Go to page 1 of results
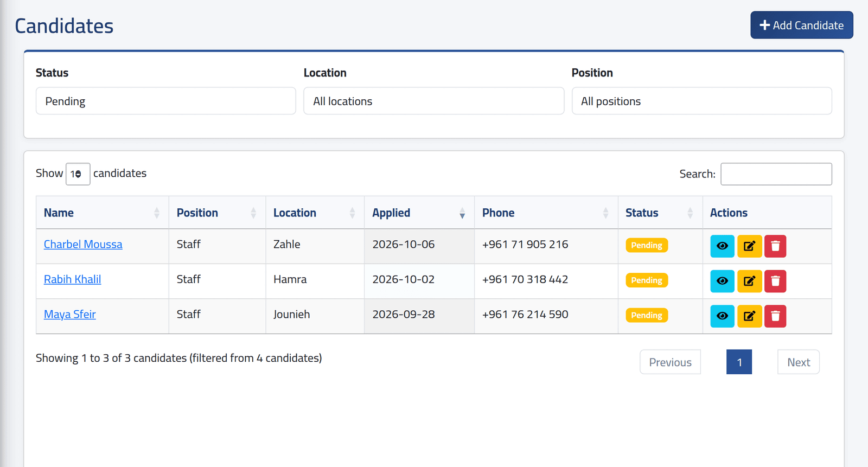The width and height of the screenshot is (868, 467). tap(739, 362)
